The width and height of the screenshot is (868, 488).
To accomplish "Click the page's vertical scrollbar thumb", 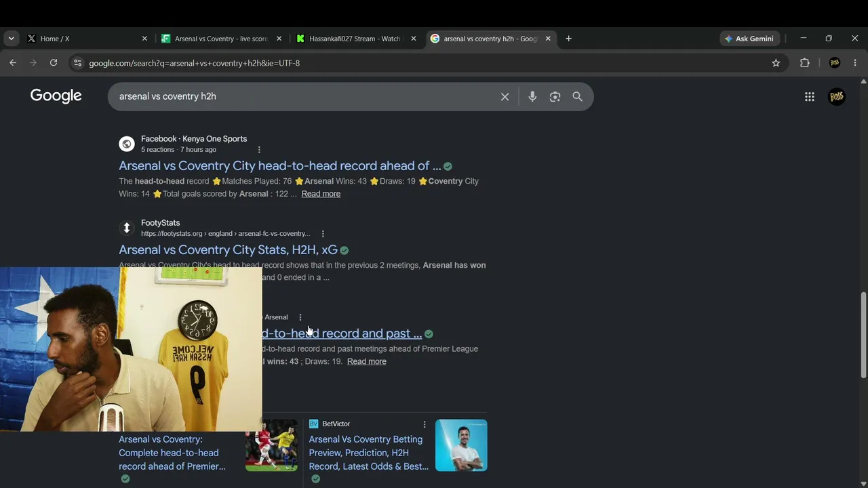I will click(863, 335).
